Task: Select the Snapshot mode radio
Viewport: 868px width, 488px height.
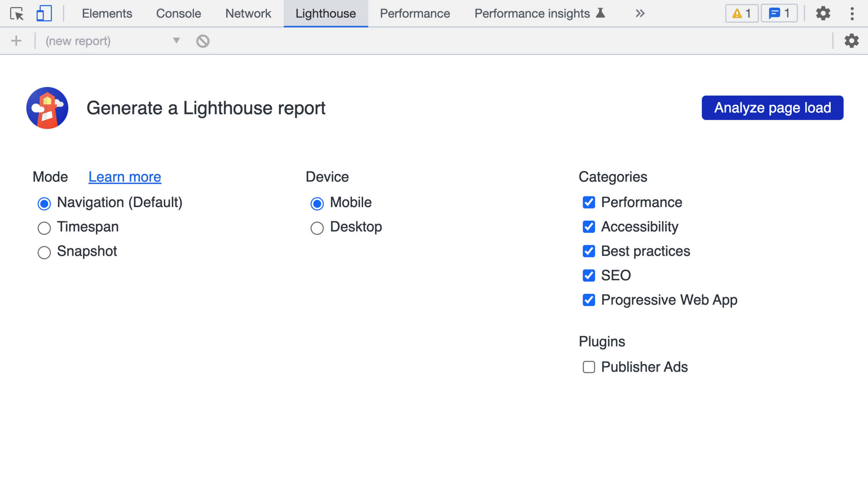Action: click(44, 252)
